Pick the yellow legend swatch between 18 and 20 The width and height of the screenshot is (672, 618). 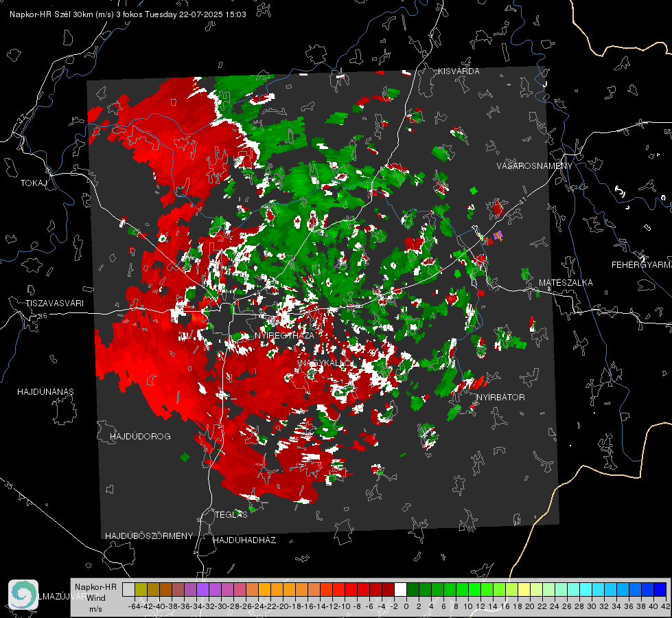pyautogui.click(x=524, y=590)
